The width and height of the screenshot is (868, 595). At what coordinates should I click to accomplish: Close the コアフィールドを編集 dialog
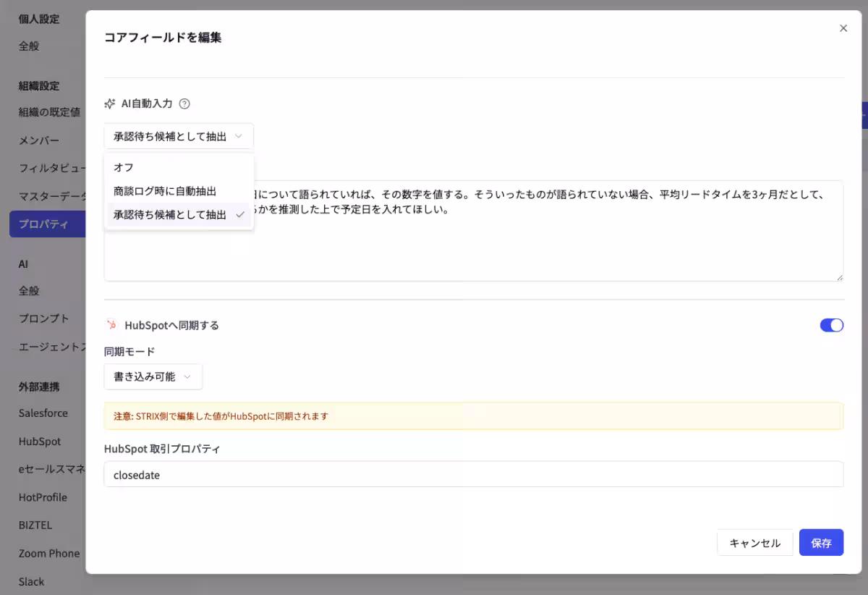pyautogui.click(x=843, y=28)
